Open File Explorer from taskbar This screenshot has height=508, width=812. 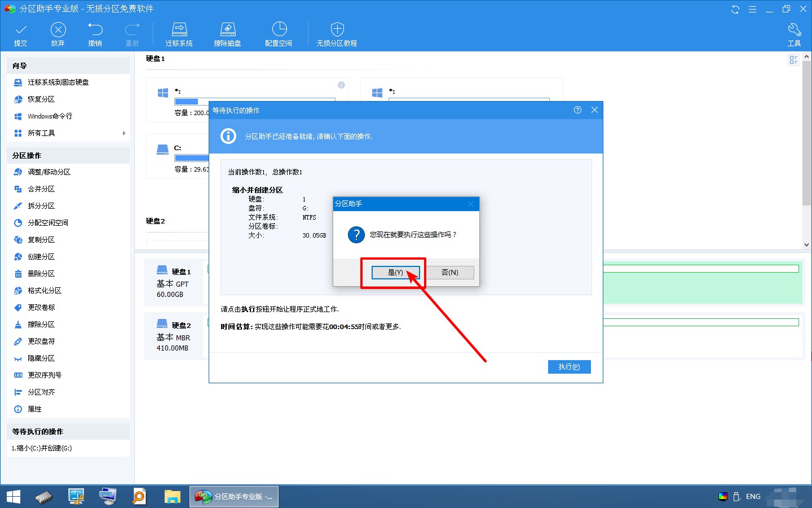(x=172, y=497)
